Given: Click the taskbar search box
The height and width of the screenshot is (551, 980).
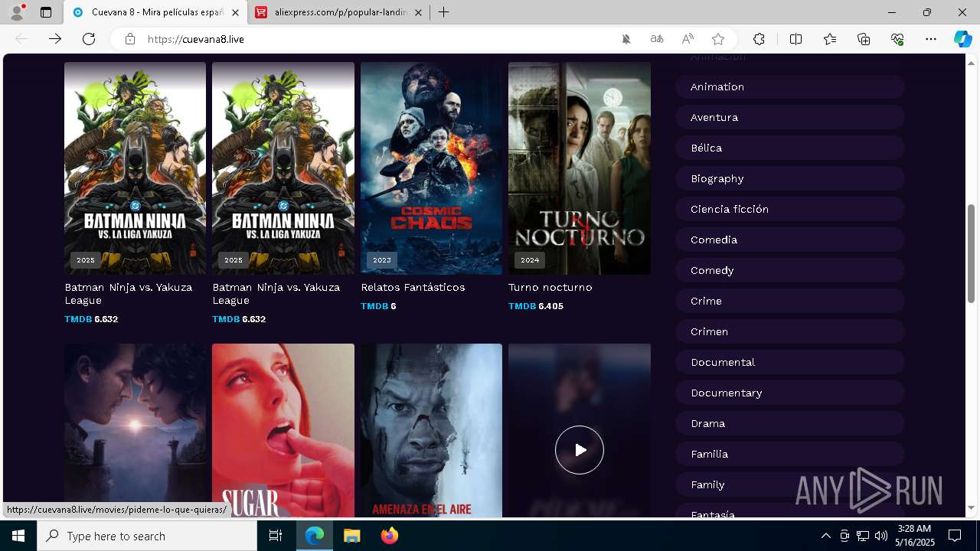Looking at the screenshot, I should [x=147, y=536].
